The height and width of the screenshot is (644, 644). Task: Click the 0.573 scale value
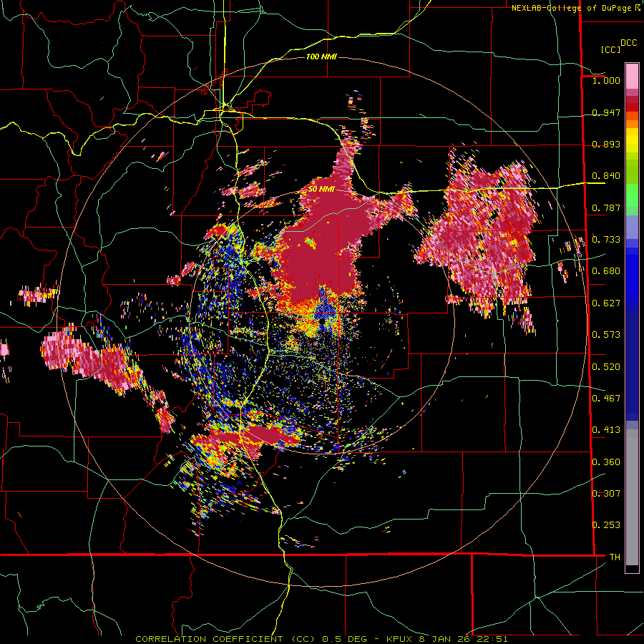pyautogui.click(x=606, y=335)
